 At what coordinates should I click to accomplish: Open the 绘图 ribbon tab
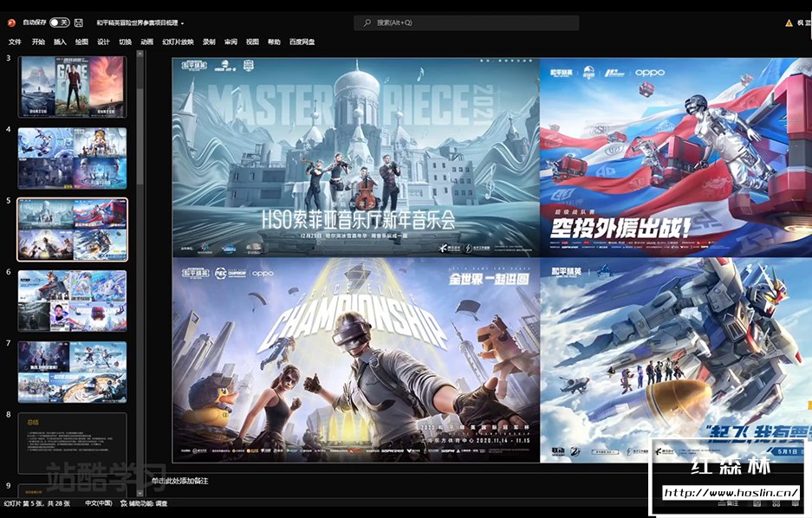pyautogui.click(x=81, y=42)
